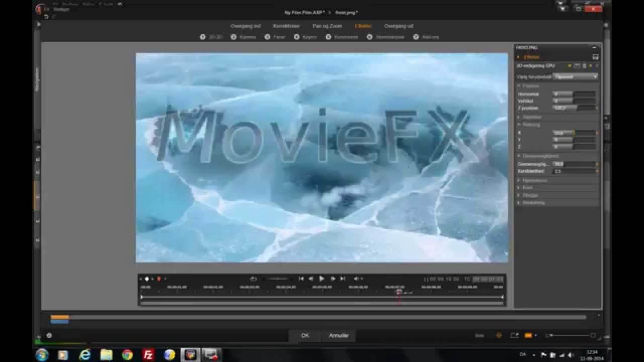Open Google Chrome from taskbar
The image size is (644, 362).
pos(127,354)
